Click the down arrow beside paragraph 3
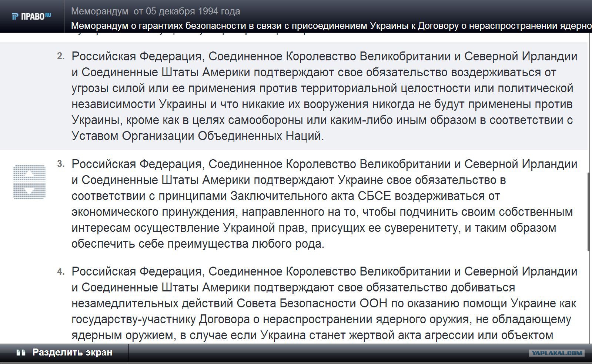Viewport: 592px width, 364px height. click(x=29, y=191)
